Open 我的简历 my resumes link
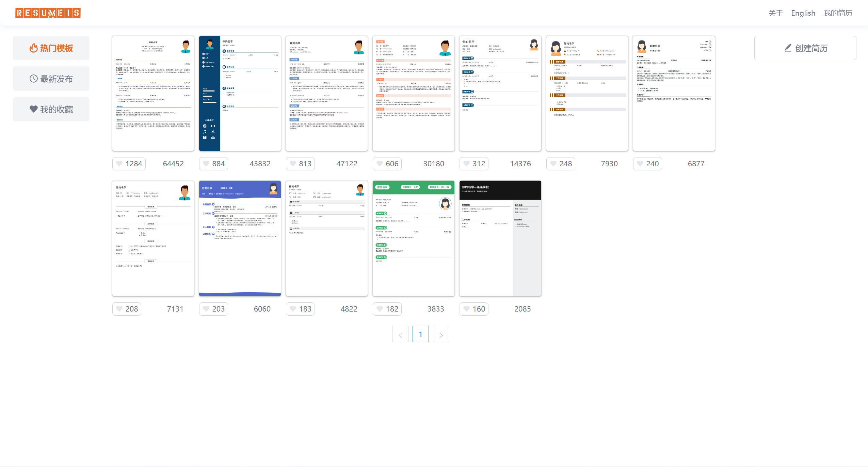Viewport: 868px width, 467px height. pyautogui.click(x=838, y=13)
